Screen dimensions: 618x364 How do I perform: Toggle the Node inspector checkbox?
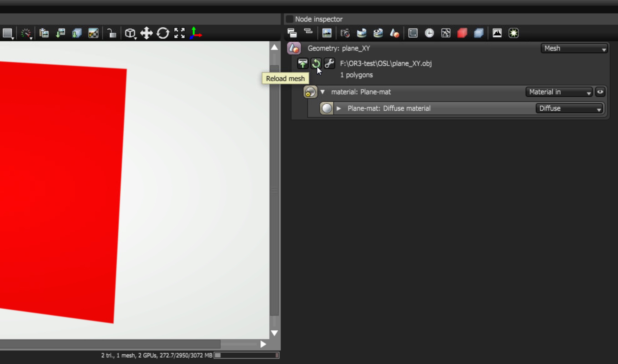290,19
